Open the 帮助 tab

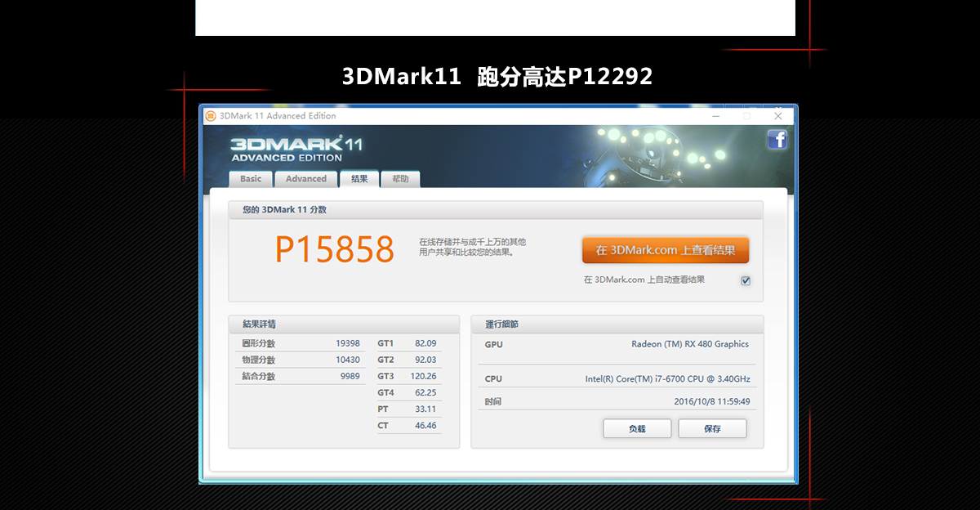[x=400, y=179]
